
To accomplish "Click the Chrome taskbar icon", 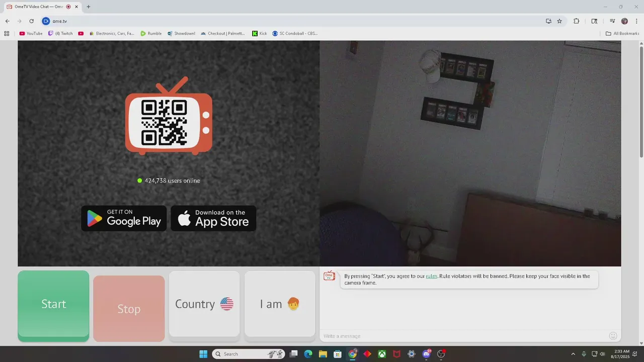I will [353, 354].
